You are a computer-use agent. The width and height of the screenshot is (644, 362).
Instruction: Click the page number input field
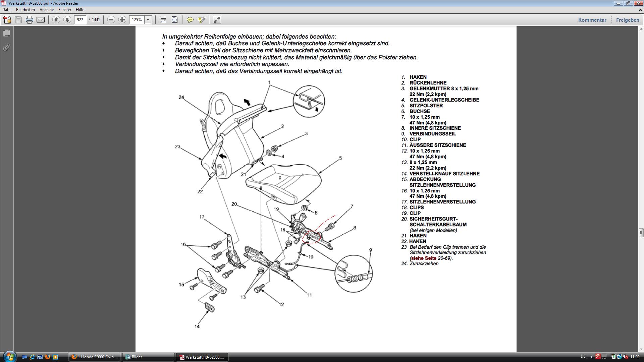[80, 20]
